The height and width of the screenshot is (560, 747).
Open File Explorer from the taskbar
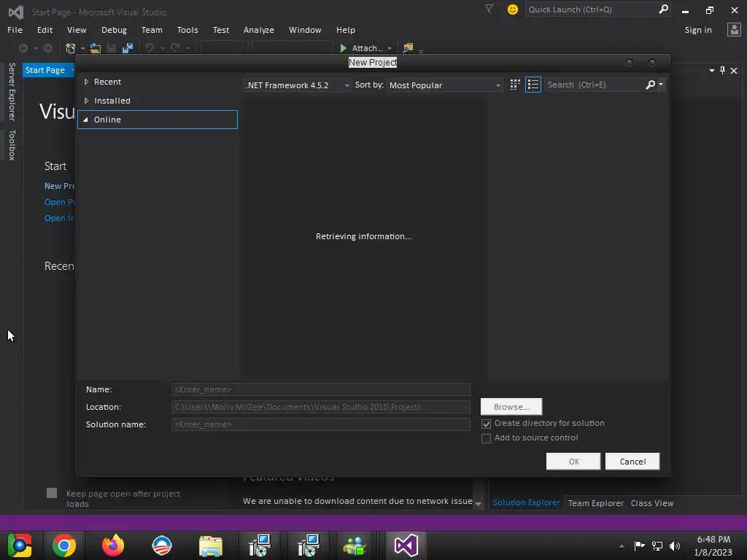point(211,545)
